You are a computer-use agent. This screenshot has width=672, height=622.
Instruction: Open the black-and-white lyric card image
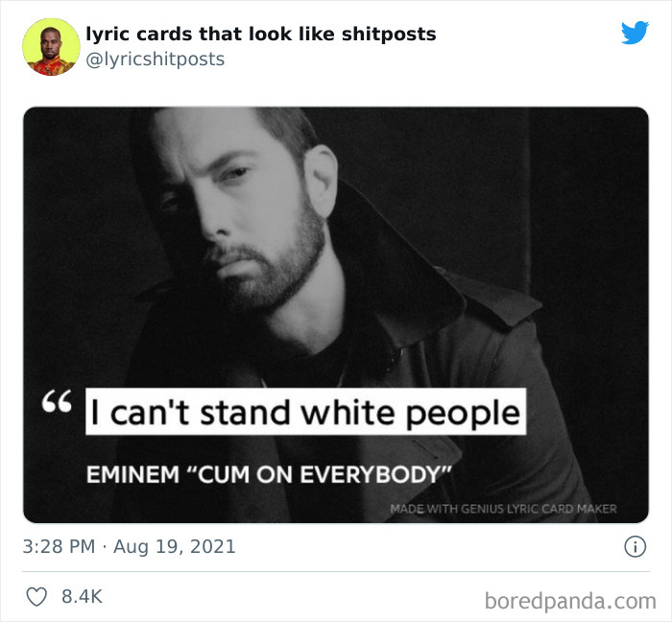coord(336,315)
